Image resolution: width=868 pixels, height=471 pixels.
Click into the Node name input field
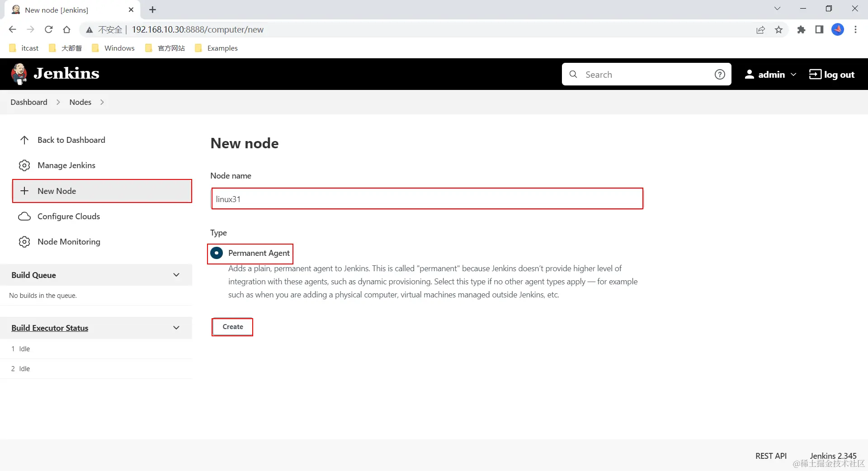[427, 199]
